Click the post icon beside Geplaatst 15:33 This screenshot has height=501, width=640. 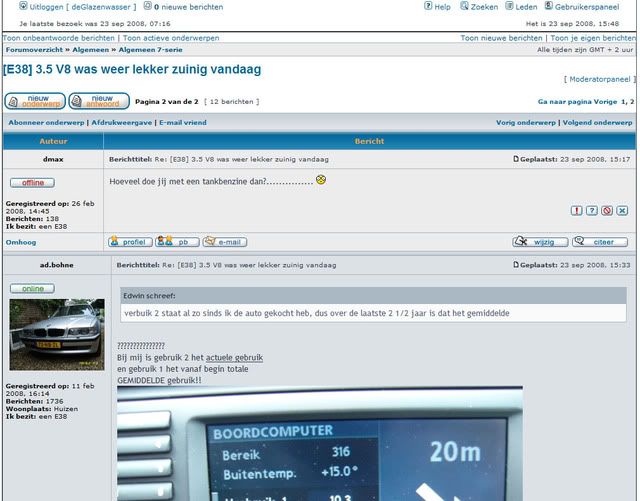516,265
